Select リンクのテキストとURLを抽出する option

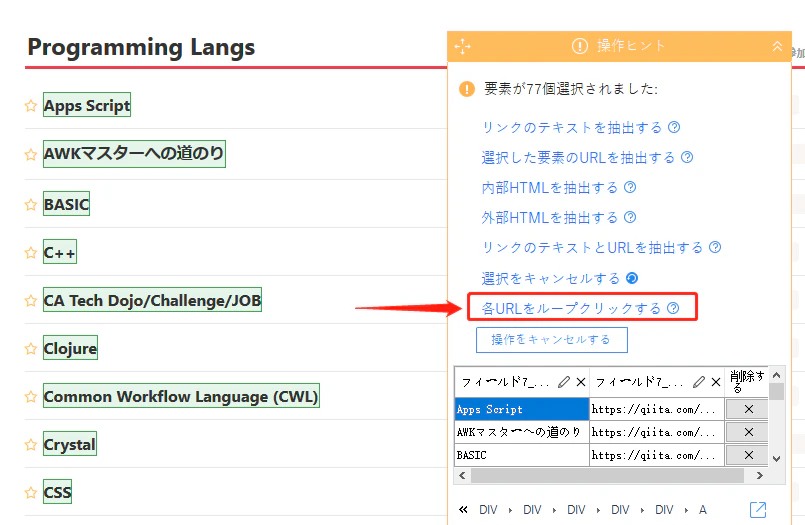click(x=592, y=247)
